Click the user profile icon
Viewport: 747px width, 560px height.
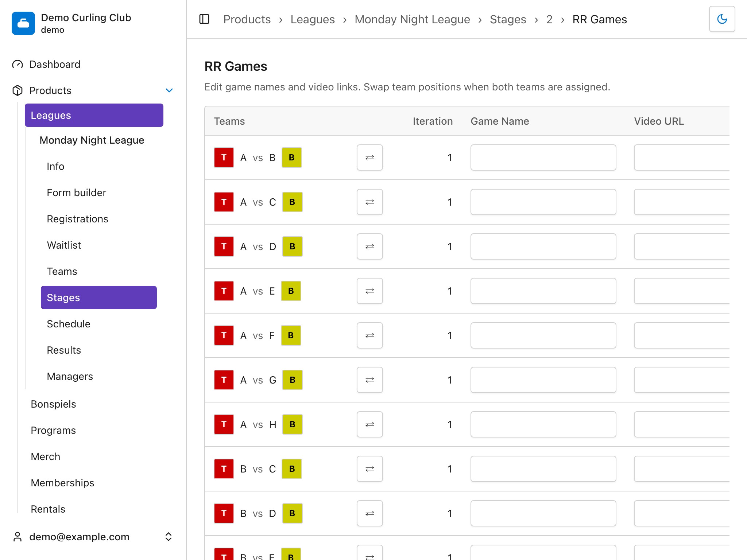click(x=18, y=537)
